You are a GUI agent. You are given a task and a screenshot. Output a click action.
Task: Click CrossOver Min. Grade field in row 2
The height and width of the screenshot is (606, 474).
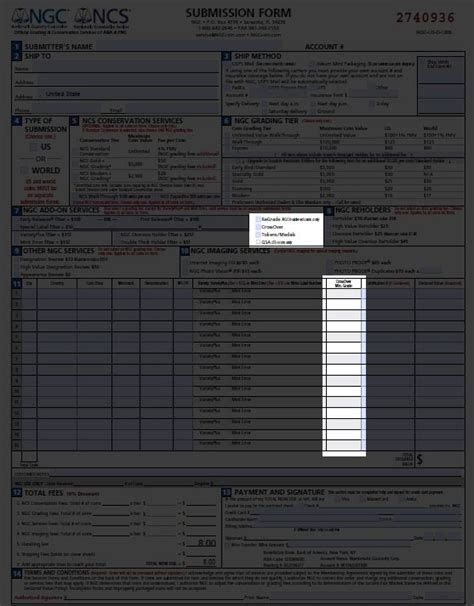click(344, 304)
